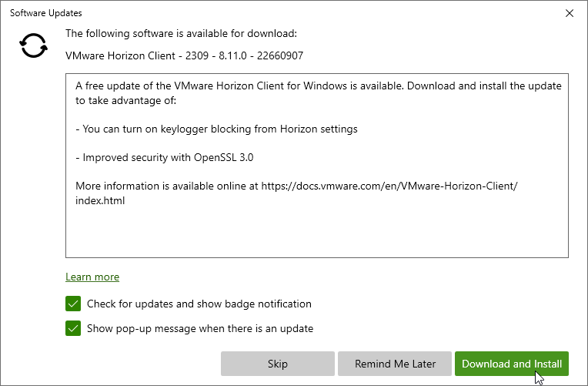Screen dimensions: 588x386
Task: Close the Software Updates dialog
Action: tap(570, 13)
